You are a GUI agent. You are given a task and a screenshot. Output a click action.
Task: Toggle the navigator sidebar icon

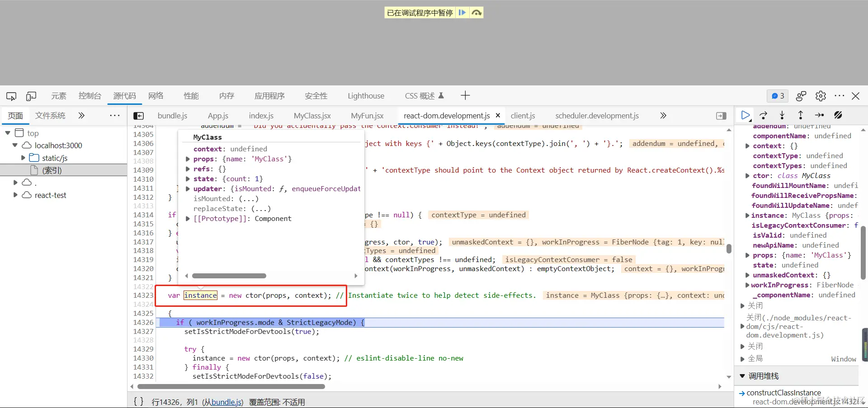139,116
